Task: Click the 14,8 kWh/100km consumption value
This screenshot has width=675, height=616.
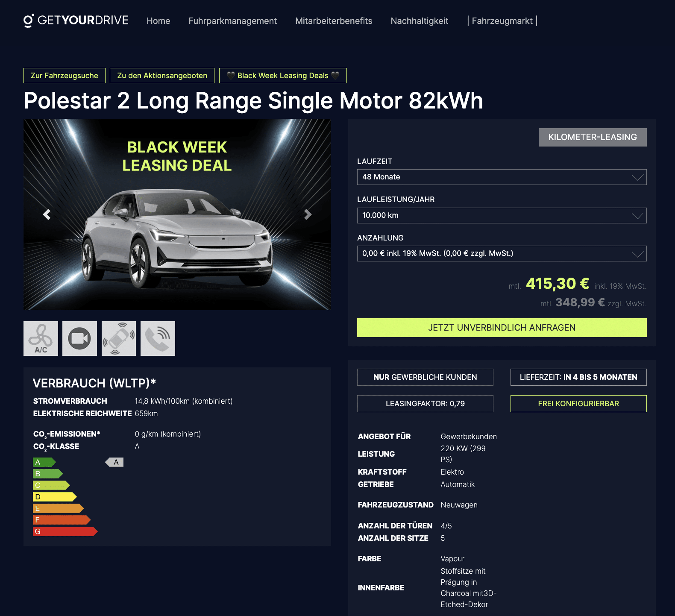Action: click(x=184, y=401)
